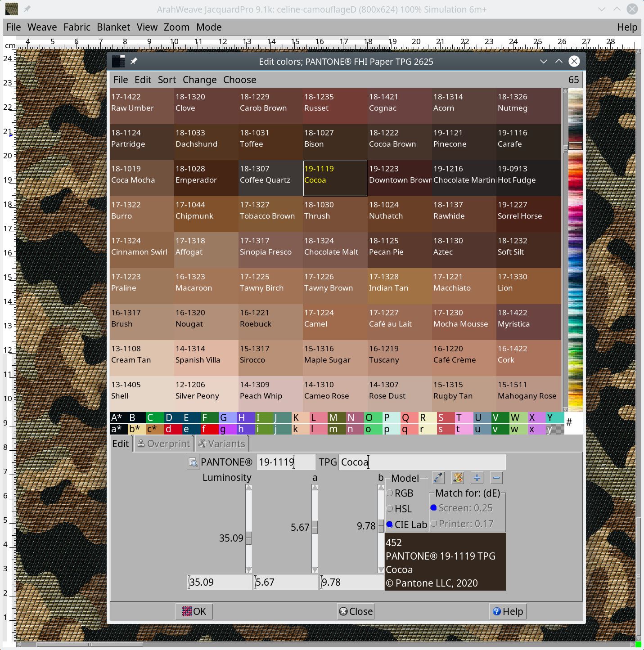Switch to the Overprint tab
Screen dimensions: 644x650
click(164, 444)
